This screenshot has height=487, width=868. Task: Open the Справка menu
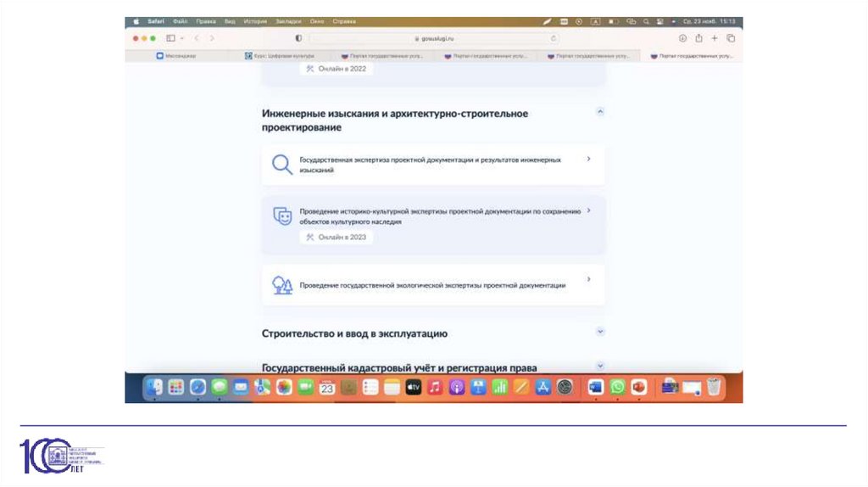(344, 21)
